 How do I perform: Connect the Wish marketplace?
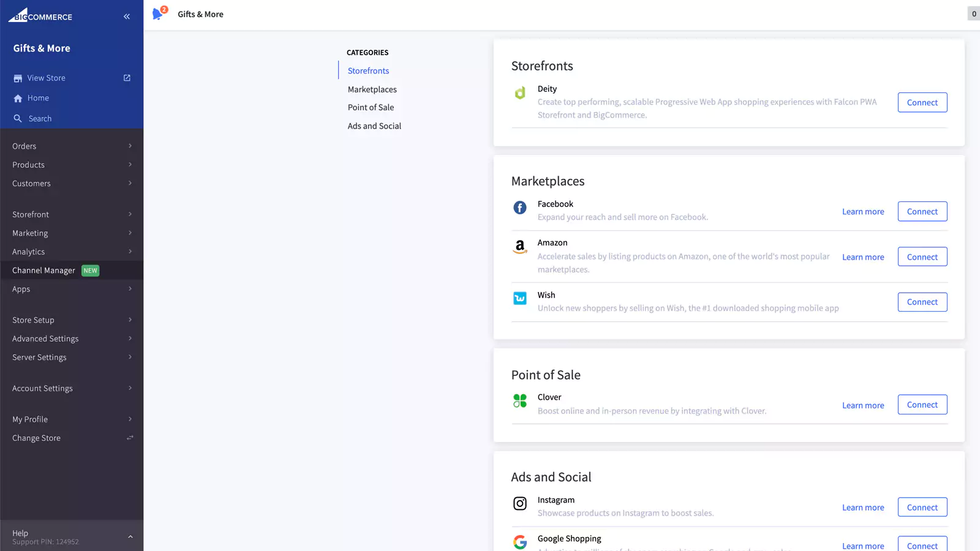(x=922, y=302)
